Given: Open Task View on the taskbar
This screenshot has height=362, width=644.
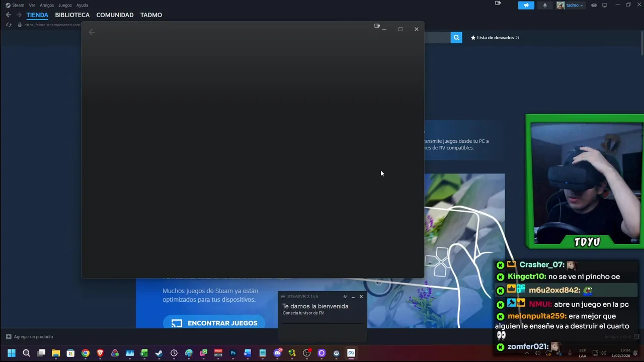Looking at the screenshot, I should tap(41, 353).
